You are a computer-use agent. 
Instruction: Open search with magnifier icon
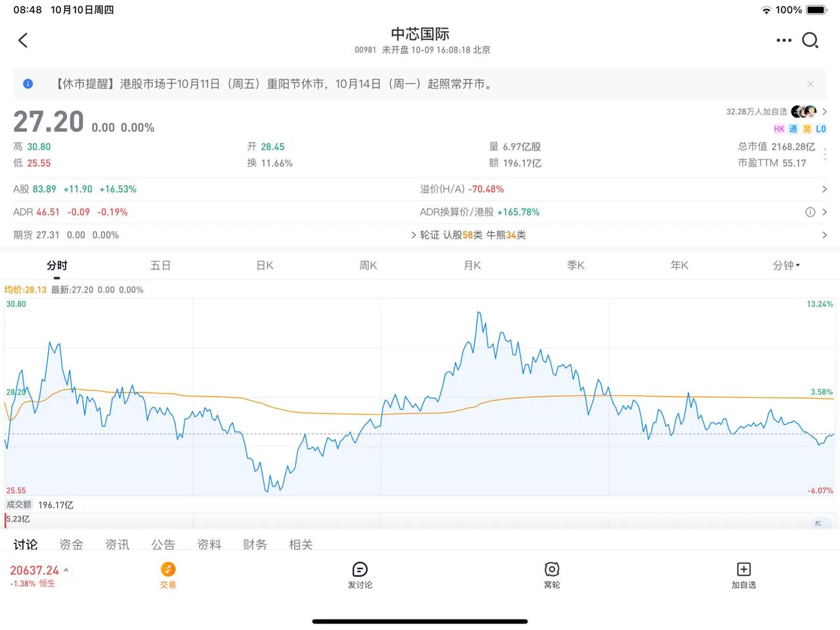[x=810, y=41]
